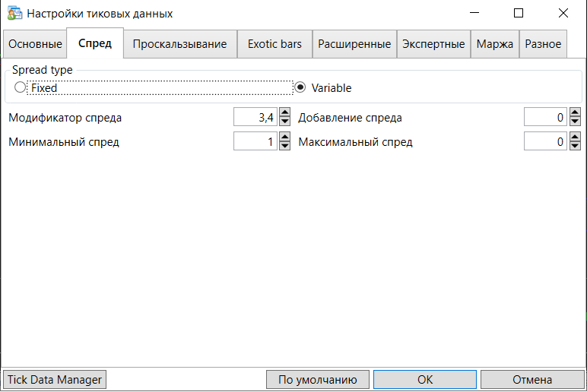Click the Добавление спреда value field
The width and height of the screenshot is (587, 392).
coord(546,118)
